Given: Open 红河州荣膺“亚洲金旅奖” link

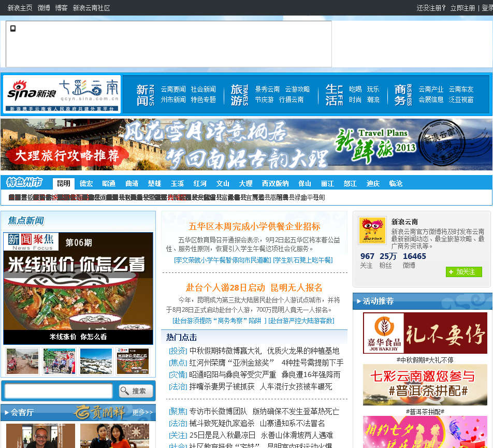Looking at the screenshot, I should click(231, 363).
